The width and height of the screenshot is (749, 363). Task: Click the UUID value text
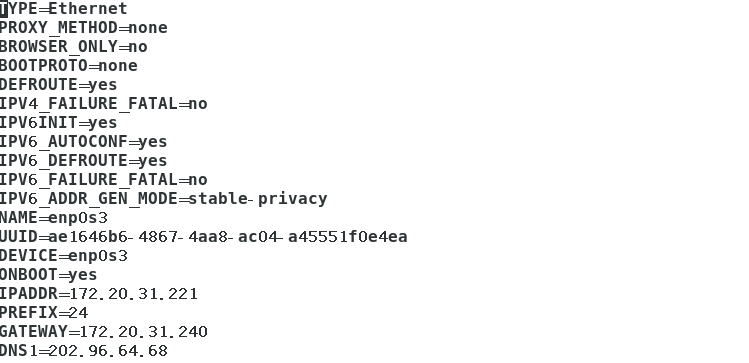(228, 237)
